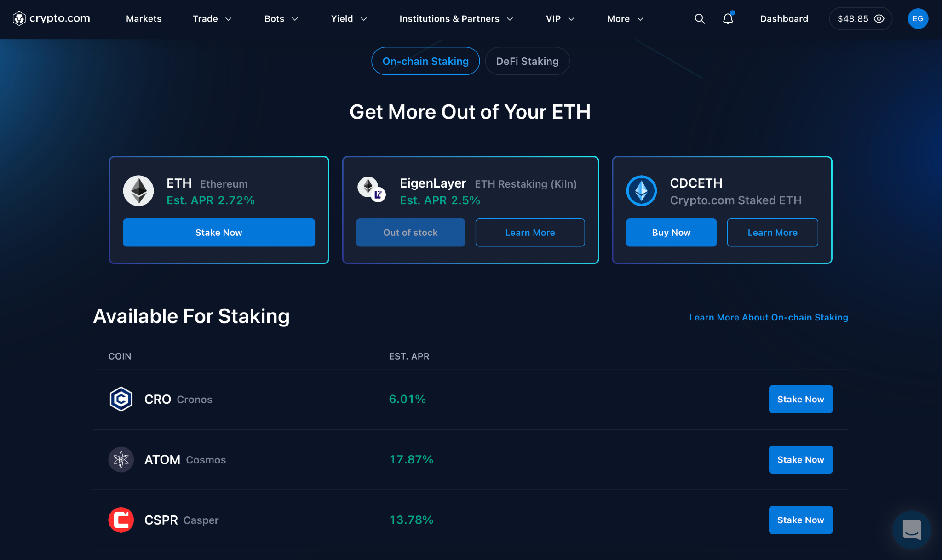
Task: Toggle balance visibility with the eye icon
Action: click(879, 18)
